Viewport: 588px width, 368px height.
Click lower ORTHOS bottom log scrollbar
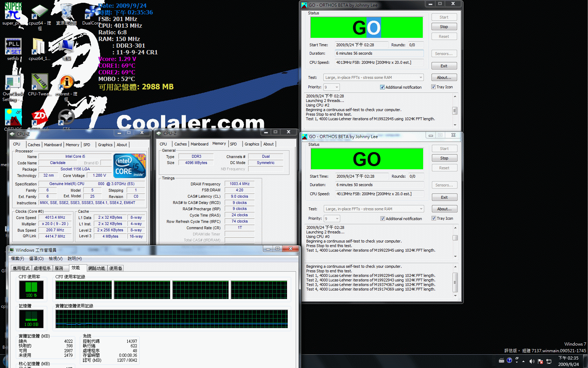coord(455,281)
